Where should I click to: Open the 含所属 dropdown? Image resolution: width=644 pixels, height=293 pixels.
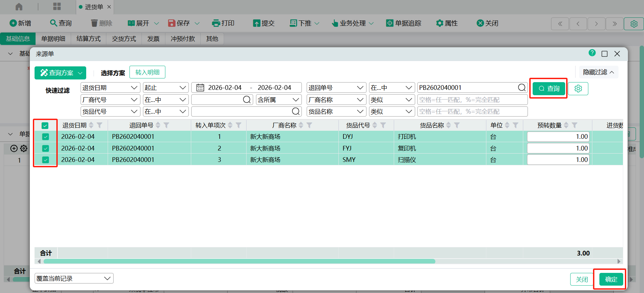[278, 100]
